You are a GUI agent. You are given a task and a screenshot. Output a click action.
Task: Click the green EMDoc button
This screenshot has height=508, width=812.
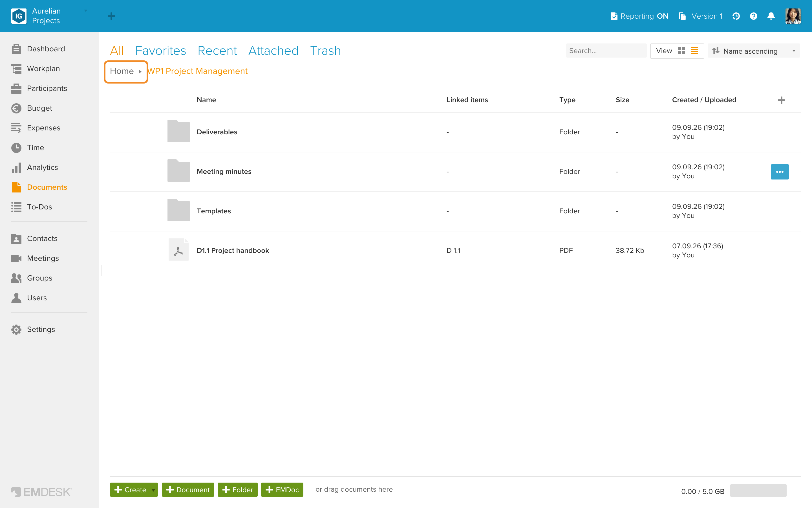(x=282, y=490)
